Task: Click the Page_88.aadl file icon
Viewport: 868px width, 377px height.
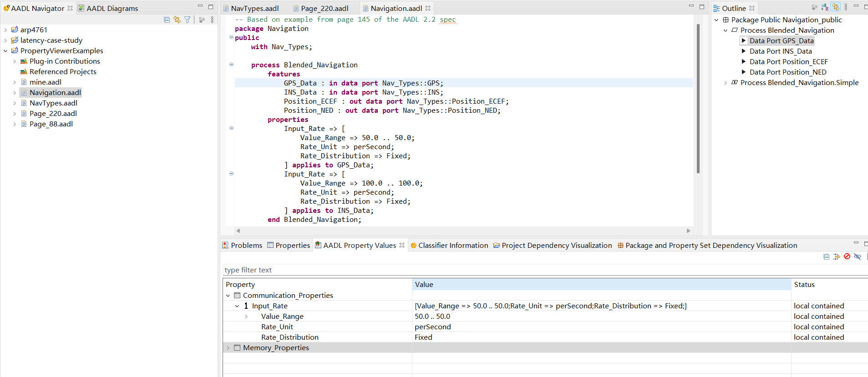Action: (24, 124)
